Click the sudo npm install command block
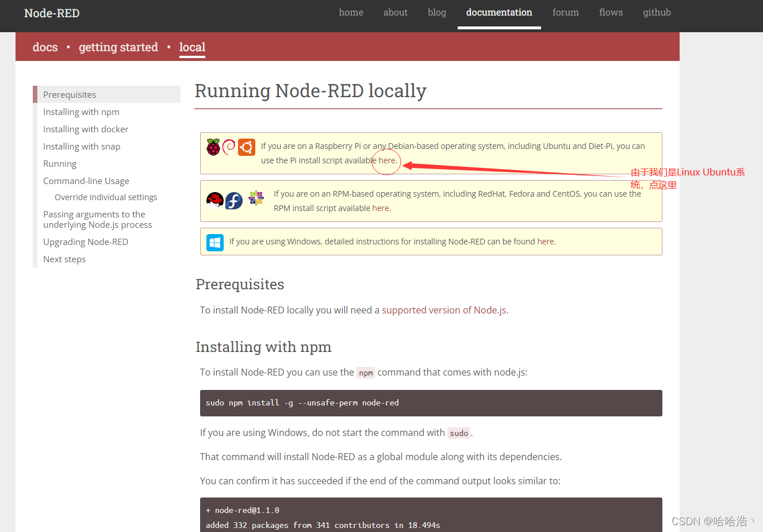 coord(431,403)
